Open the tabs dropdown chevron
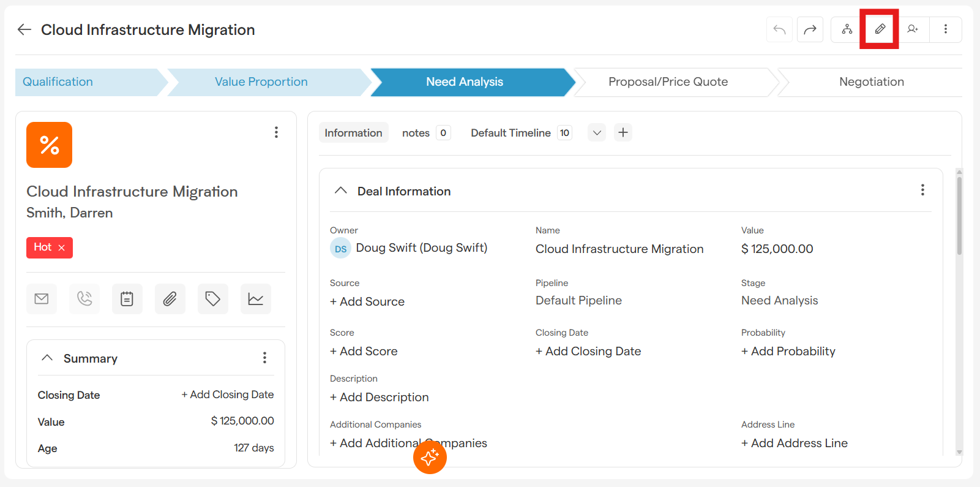Image resolution: width=980 pixels, height=487 pixels. 597,133
